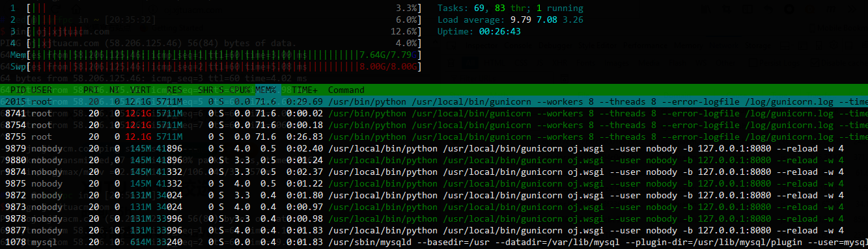Screen dimensions: 868x249
Task: Select the process row with PID 9877
Action: tap(434, 230)
